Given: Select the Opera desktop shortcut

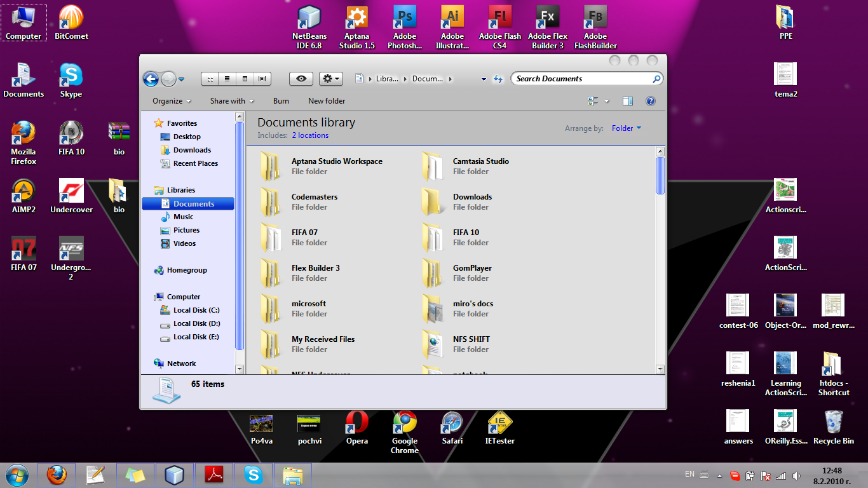Looking at the screenshot, I should 357,428.
